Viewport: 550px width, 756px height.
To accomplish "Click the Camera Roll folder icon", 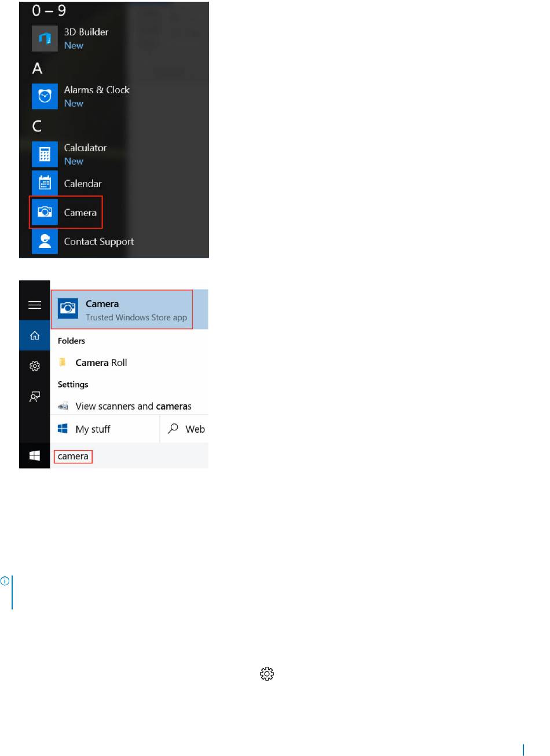I will pos(63,363).
